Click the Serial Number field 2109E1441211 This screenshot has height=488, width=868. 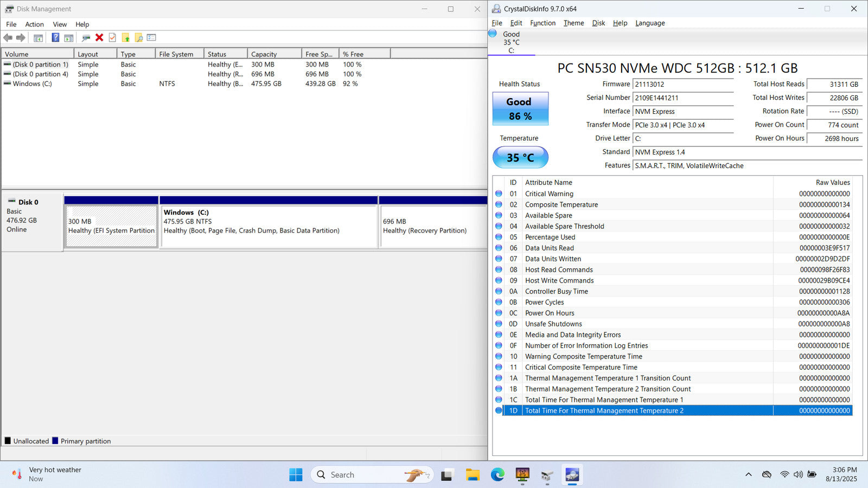(683, 98)
